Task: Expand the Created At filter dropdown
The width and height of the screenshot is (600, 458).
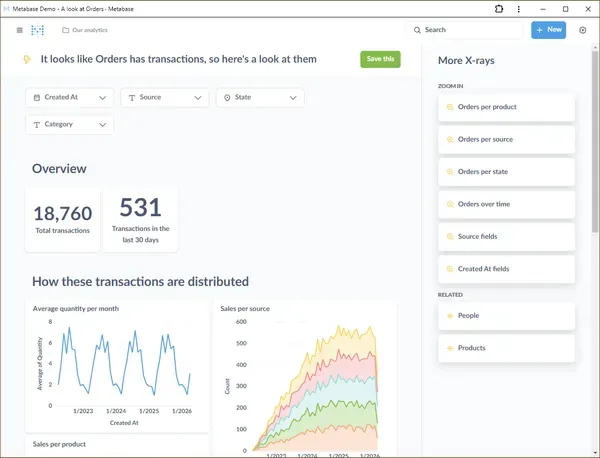Action: (70, 98)
